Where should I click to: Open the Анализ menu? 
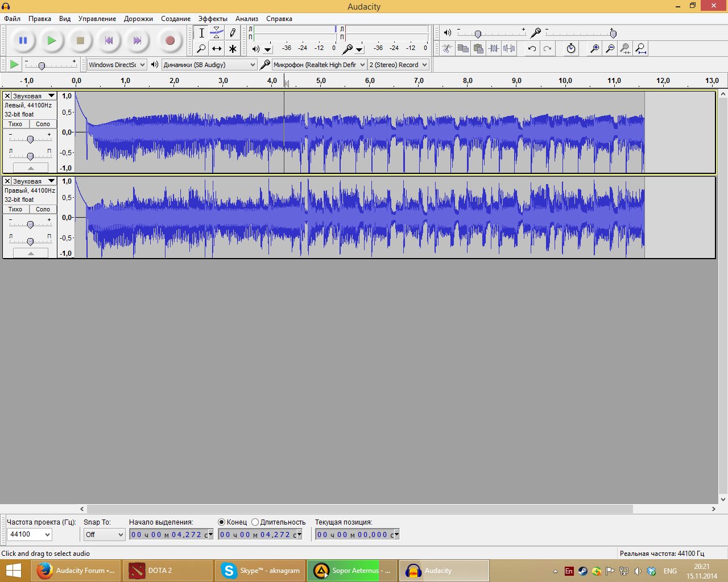click(247, 19)
